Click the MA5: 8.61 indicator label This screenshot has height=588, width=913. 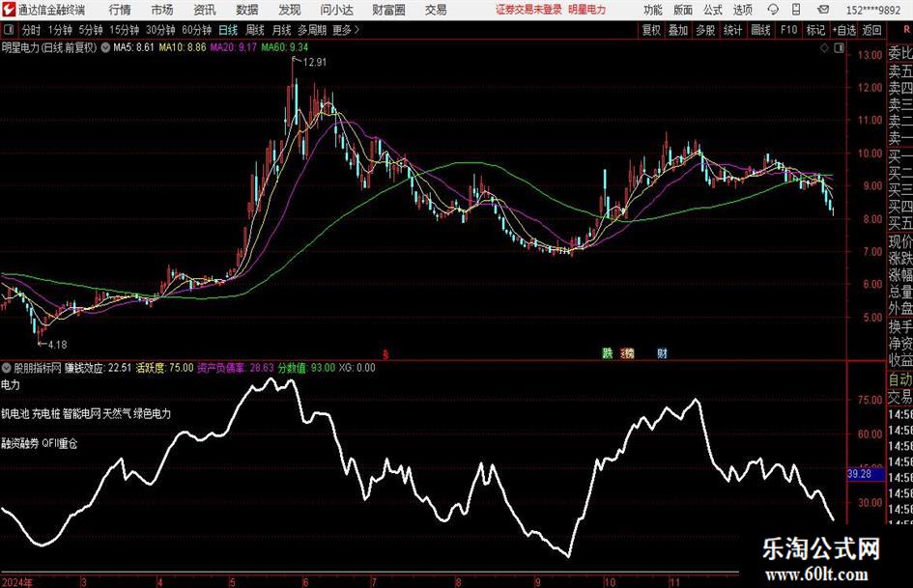[x=133, y=47]
